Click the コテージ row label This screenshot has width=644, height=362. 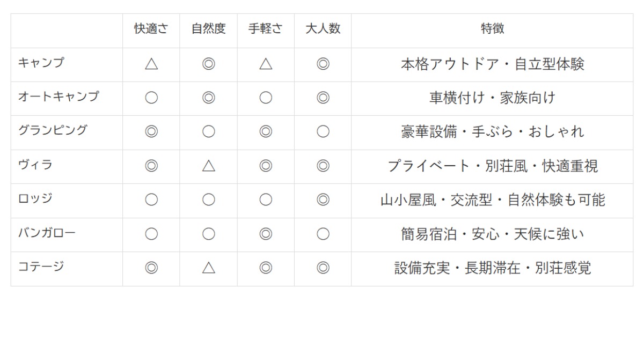(41, 267)
